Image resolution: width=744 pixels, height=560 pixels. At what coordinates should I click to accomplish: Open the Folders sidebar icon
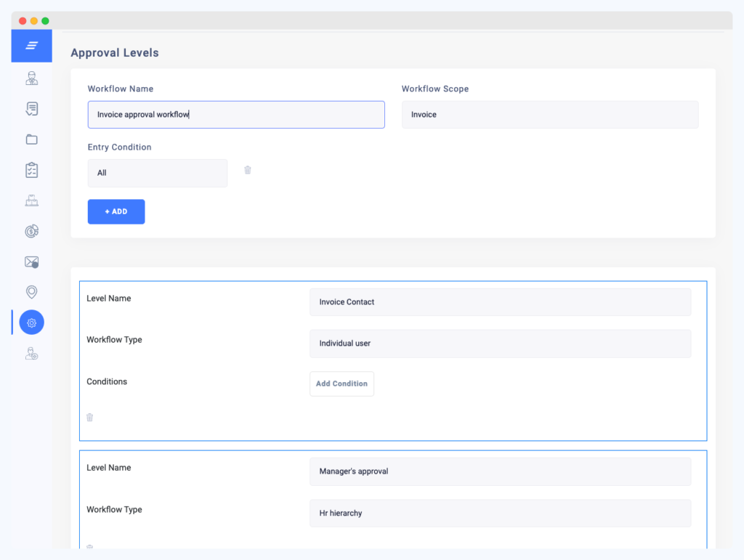tap(31, 139)
